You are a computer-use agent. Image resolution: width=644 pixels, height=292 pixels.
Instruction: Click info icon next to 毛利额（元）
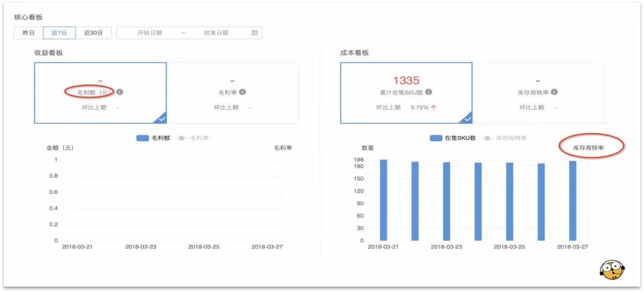click(x=120, y=92)
